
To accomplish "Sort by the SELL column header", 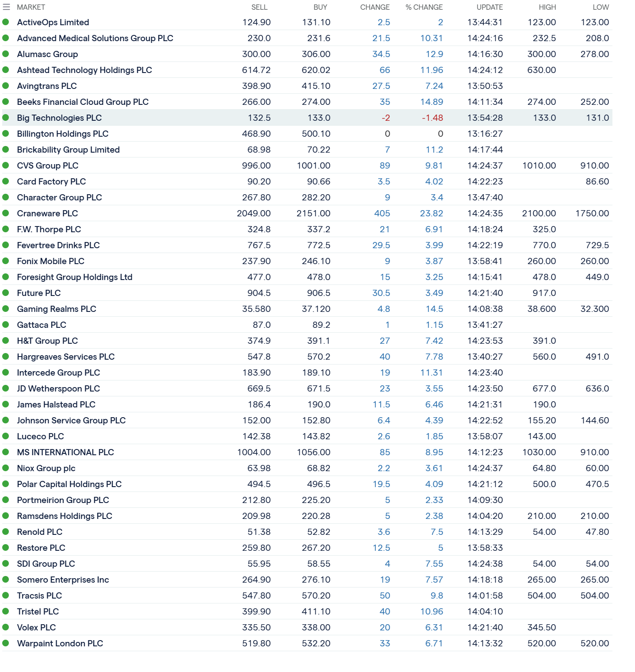I will [x=259, y=7].
